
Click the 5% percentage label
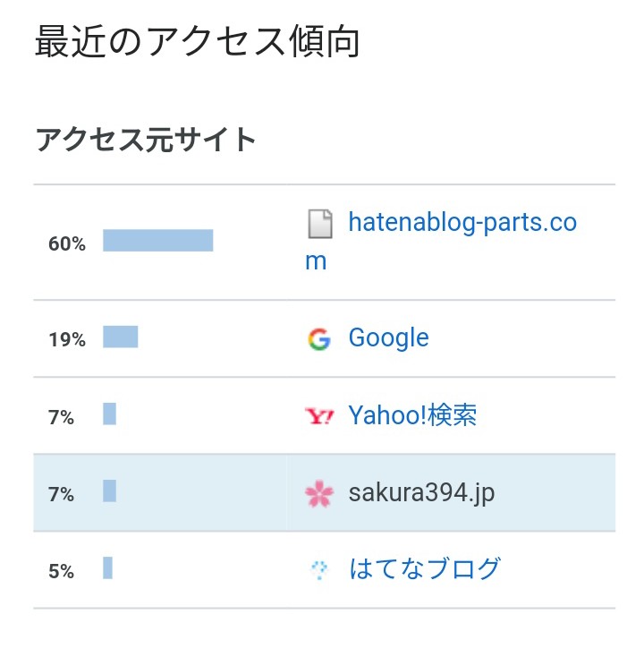point(61,572)
